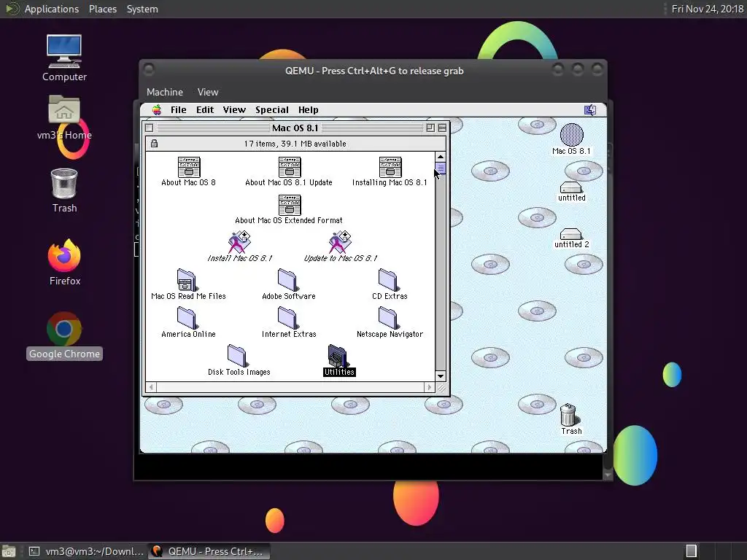
Task: Click the locked padlock icon in window header
Action: click(154, 144)
